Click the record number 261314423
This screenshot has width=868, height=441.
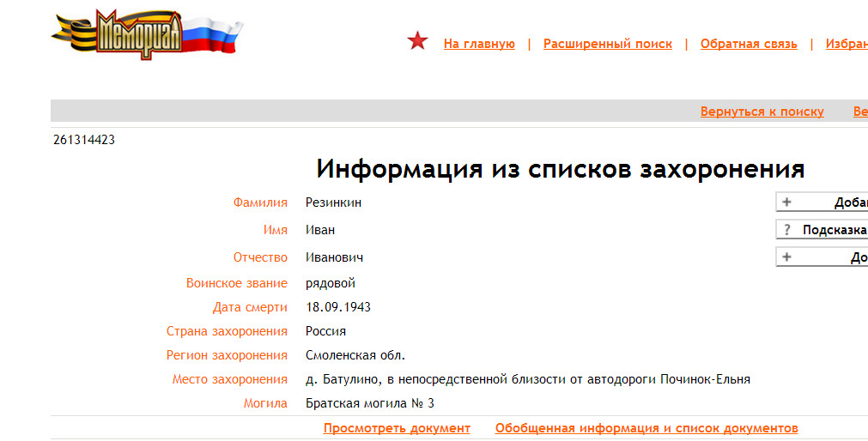click(84, 140)
